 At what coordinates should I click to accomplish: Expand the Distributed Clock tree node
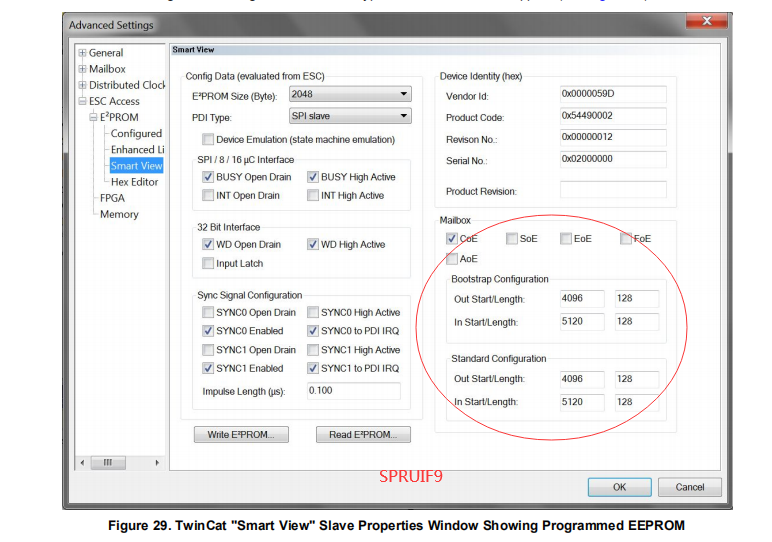tap(83, 85)
